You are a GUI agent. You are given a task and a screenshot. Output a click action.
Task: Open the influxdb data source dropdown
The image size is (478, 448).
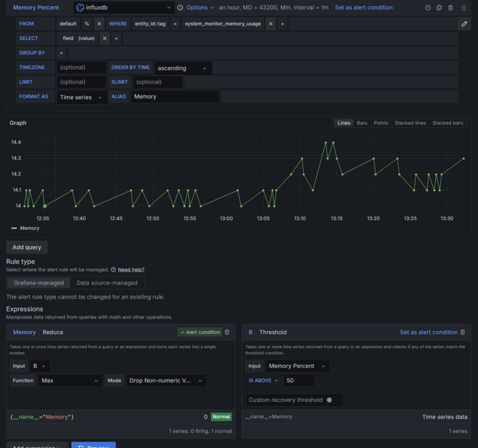tap(124, 8)
